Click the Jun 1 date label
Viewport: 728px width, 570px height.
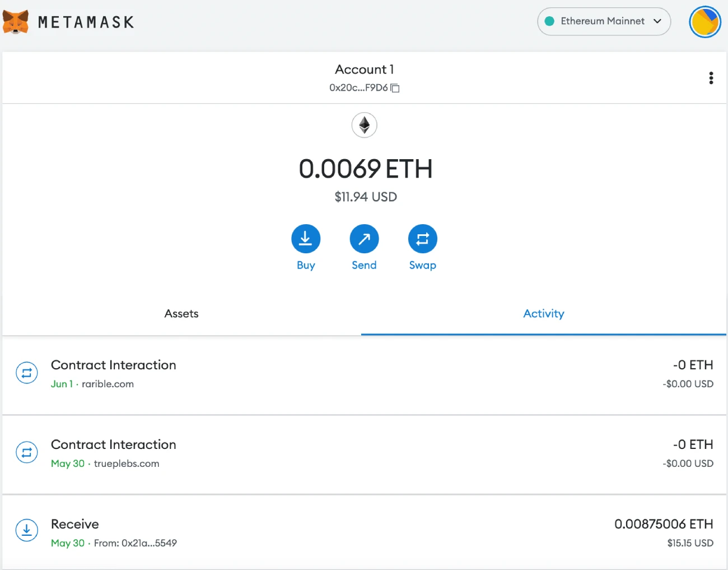(x=62, y=384)
